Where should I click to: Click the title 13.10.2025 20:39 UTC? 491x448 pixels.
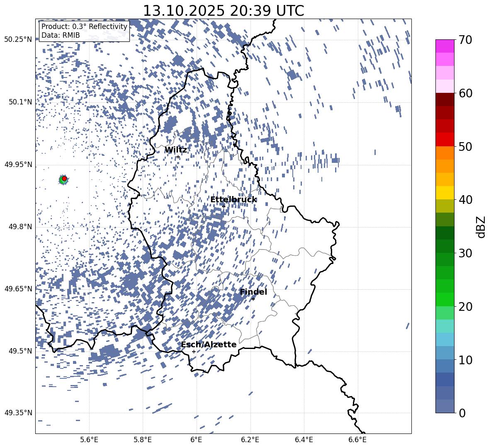pos(223,11)
